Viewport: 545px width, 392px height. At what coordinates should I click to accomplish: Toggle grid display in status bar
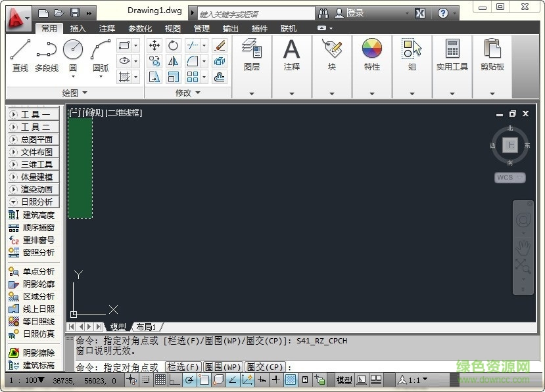tap(160, 380)
